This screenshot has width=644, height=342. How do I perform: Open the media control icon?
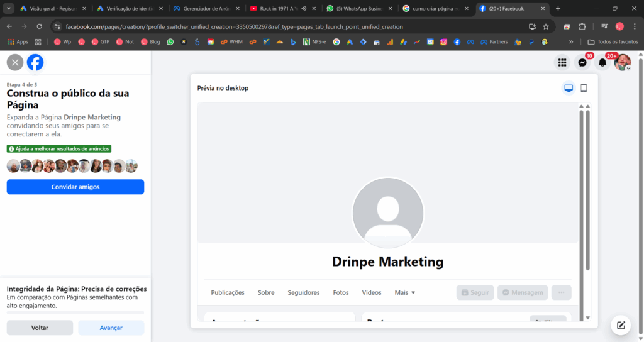[x=604, y=26]
